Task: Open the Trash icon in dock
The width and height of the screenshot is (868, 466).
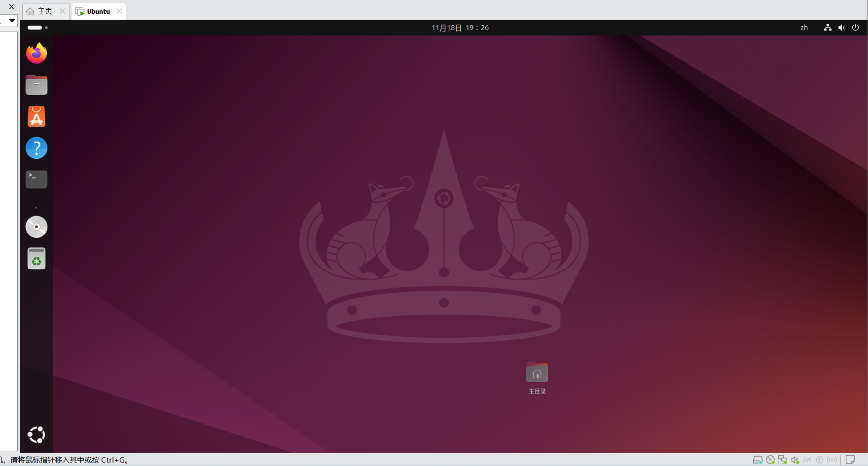Action: [36, 258]
